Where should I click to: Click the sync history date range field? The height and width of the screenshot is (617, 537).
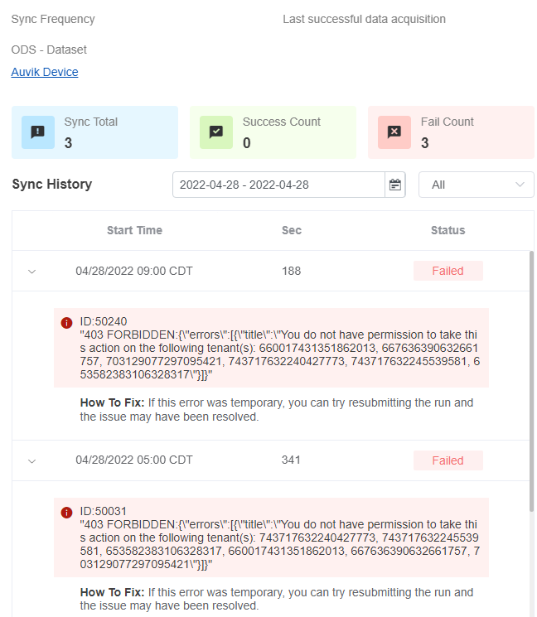(x=279, y=185)
